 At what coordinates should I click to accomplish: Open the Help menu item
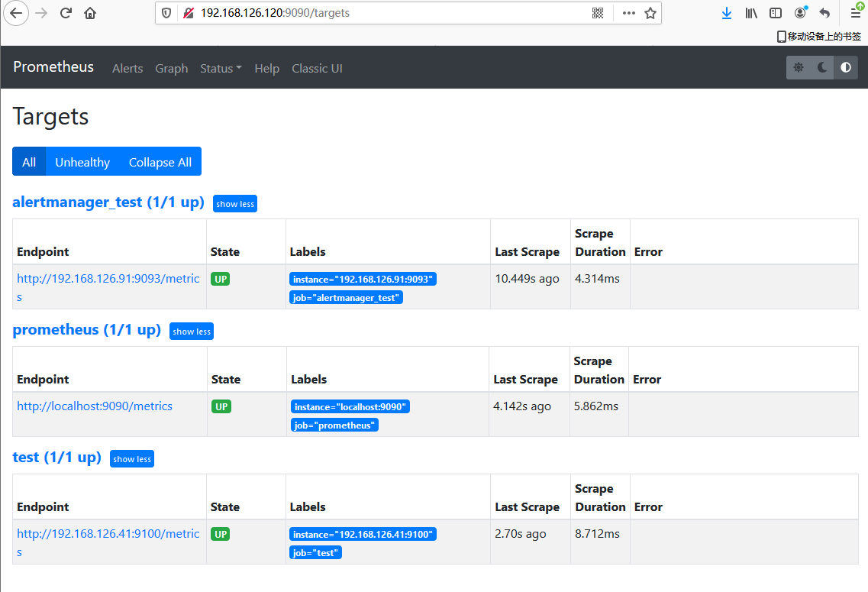(267, 69)
